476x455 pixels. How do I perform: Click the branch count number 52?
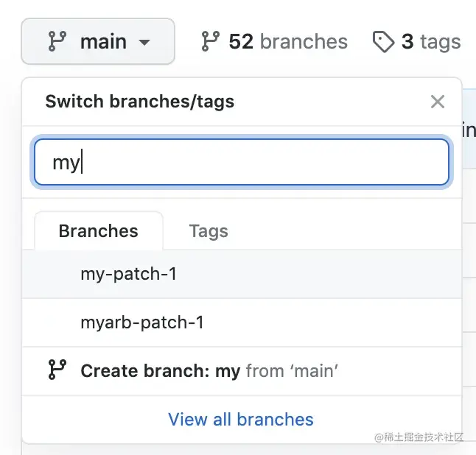pyautogui.click(x=241, y=42)
